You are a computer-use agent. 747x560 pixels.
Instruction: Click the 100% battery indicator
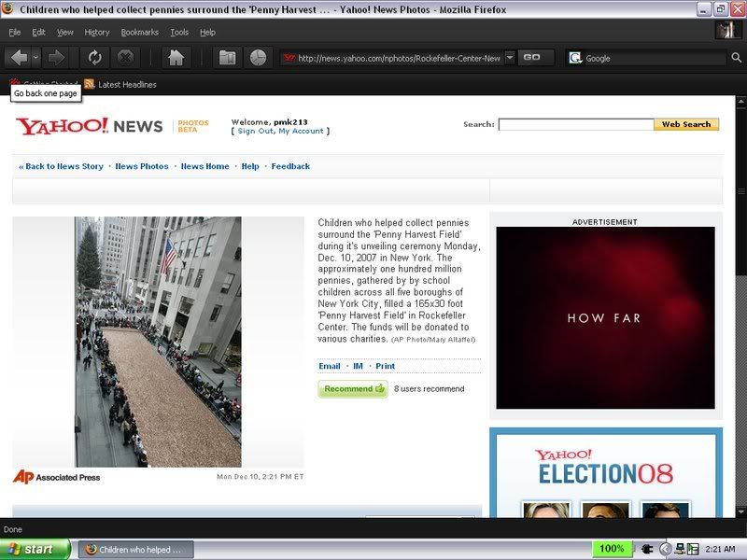(x=612, y=549)
